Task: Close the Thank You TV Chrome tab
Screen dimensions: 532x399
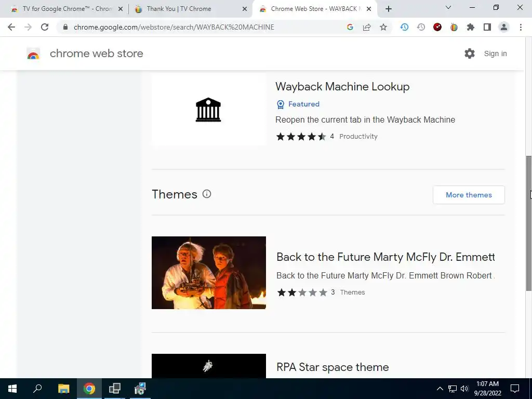Action: (x=245, y=9)
